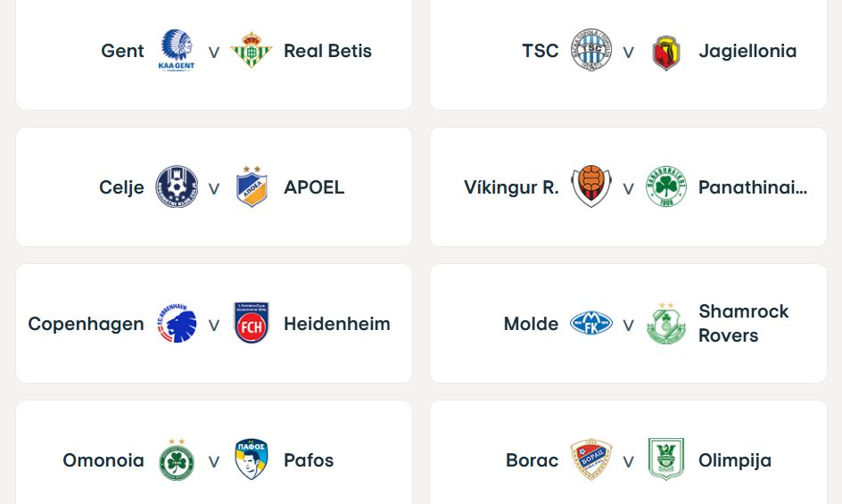Click the Jagiellonia club crest

tap(666, 52)
